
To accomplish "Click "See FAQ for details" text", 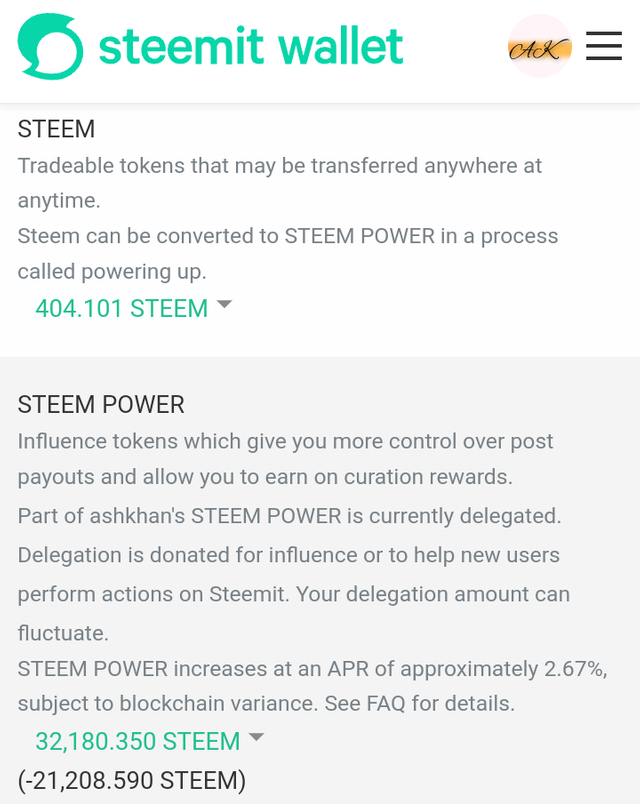I will tap(419, 703).
